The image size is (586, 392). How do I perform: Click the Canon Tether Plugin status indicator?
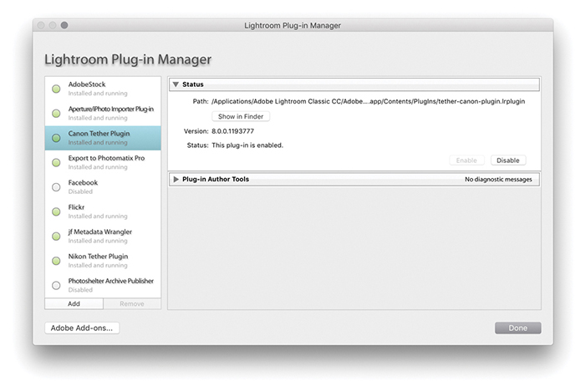click(56, 138)
